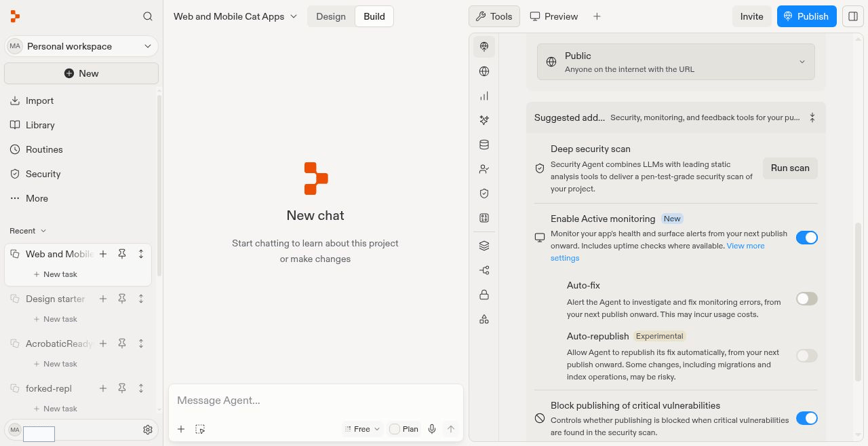The width and height of the screenshot is (868, 446).
Task: Open search with the magnifier icon
Action: point(148,16)
